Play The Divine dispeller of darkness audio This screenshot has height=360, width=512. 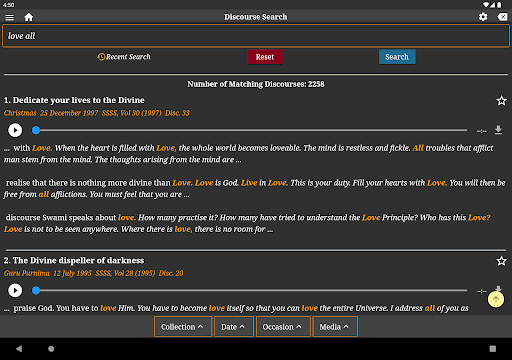coord(15,290)
